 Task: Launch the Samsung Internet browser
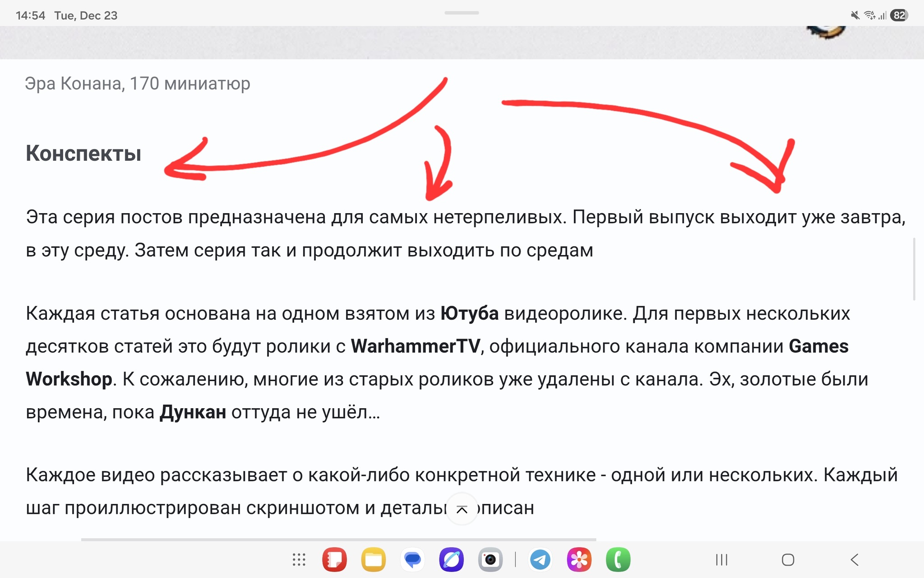tap(451, 560)
